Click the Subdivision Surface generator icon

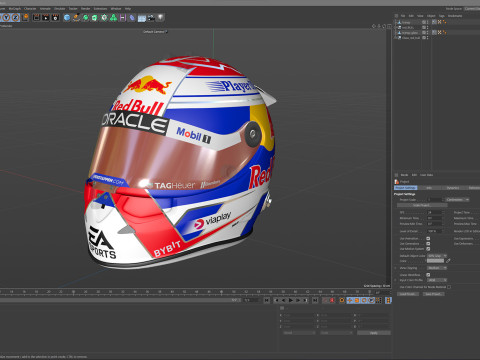86,17
